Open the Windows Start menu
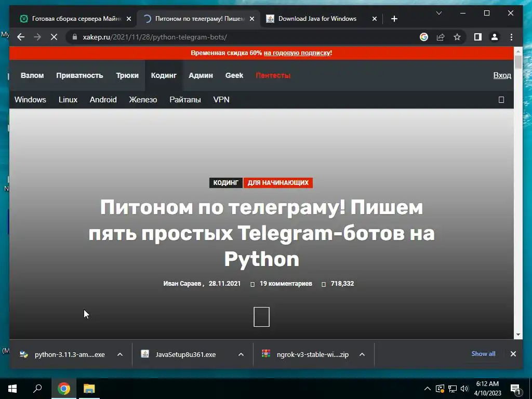The width and height of the screenshot is (532, 399). click(x=12, y=389)
